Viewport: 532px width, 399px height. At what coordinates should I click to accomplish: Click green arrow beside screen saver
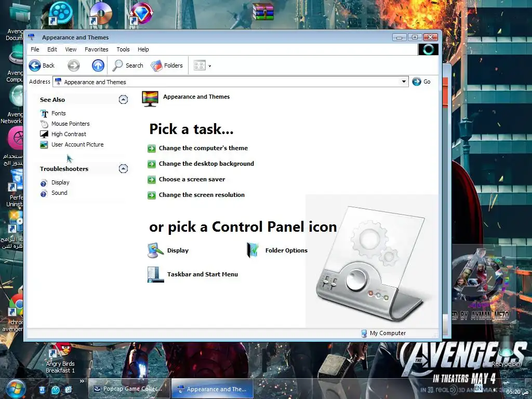151,179
